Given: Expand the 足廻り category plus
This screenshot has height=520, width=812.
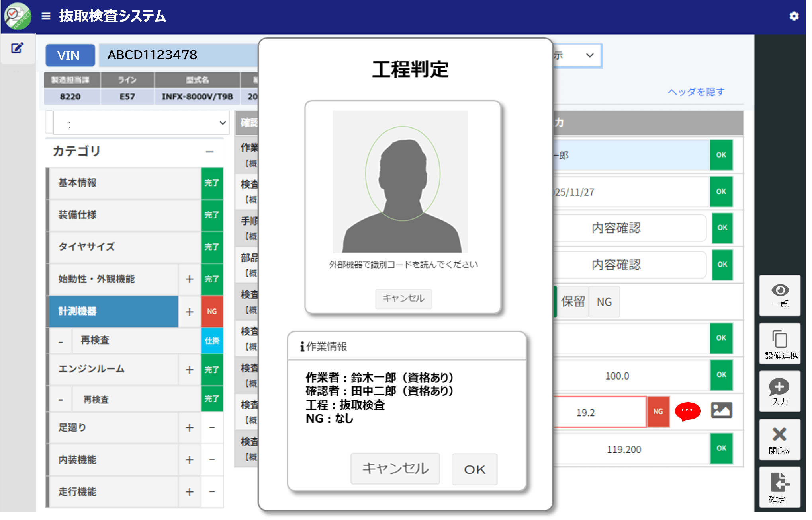Looking at the screenshot, I should [x=190, y=428].
